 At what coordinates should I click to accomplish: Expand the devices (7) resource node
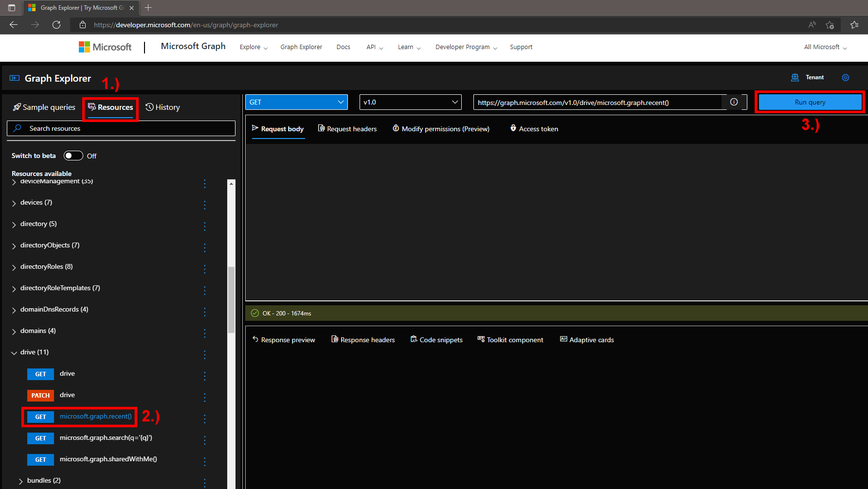click(x=14, y=203)
